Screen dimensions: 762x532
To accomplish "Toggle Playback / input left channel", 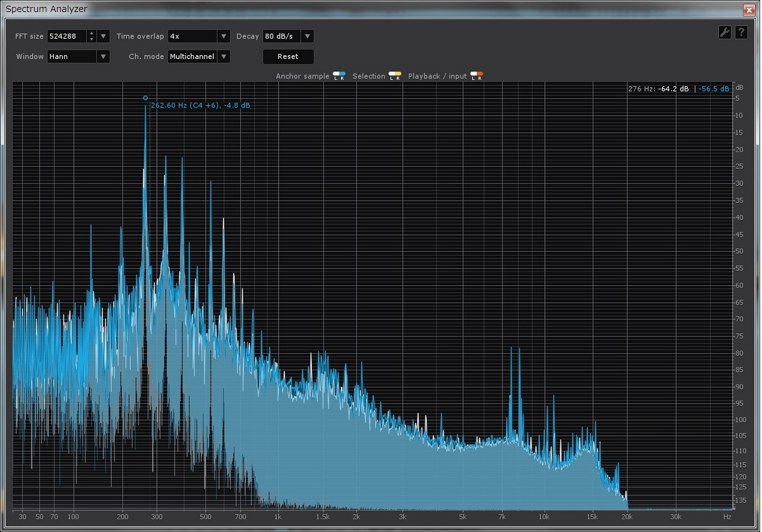I will (x=473, y=76).
